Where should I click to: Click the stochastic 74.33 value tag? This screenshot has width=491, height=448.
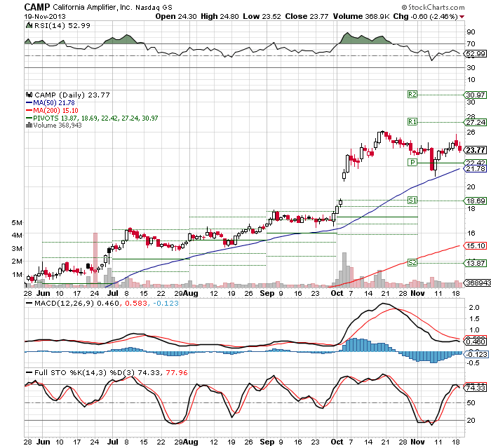click(476, 388)
